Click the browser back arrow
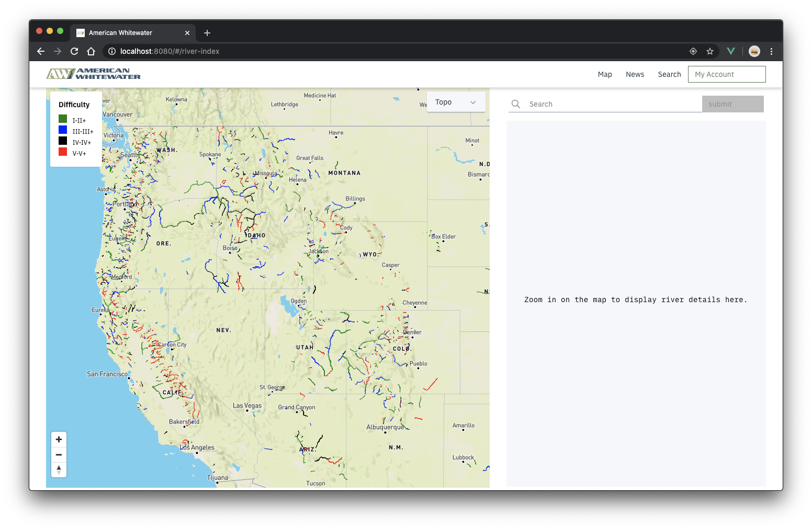The image size is (812, 529). (x=41, y=51)
